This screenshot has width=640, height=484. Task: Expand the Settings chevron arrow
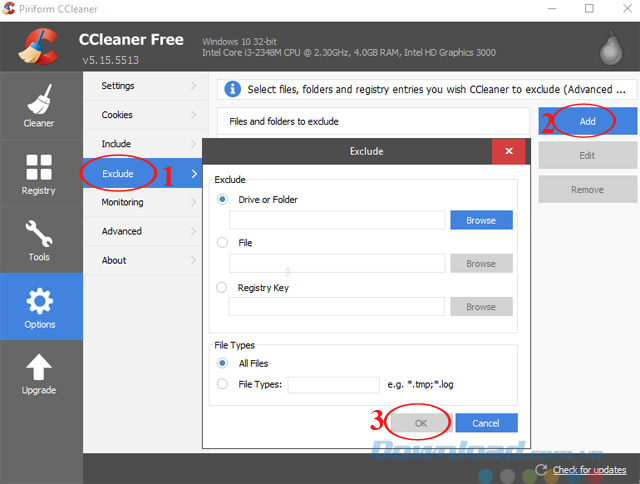click(x=193, y=86)
